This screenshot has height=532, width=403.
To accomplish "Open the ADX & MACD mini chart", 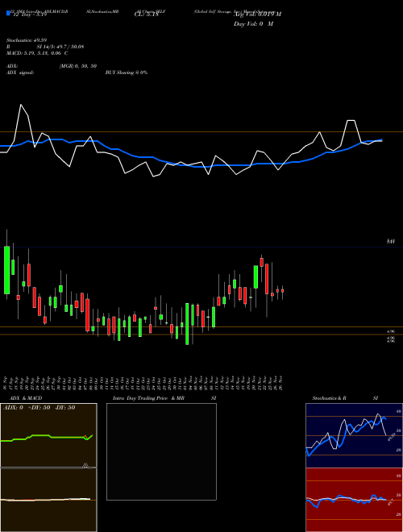I will pos(48,435).
